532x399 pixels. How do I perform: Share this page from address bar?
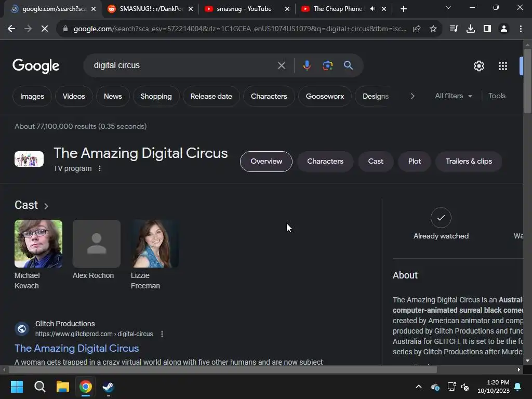point(417,29)
